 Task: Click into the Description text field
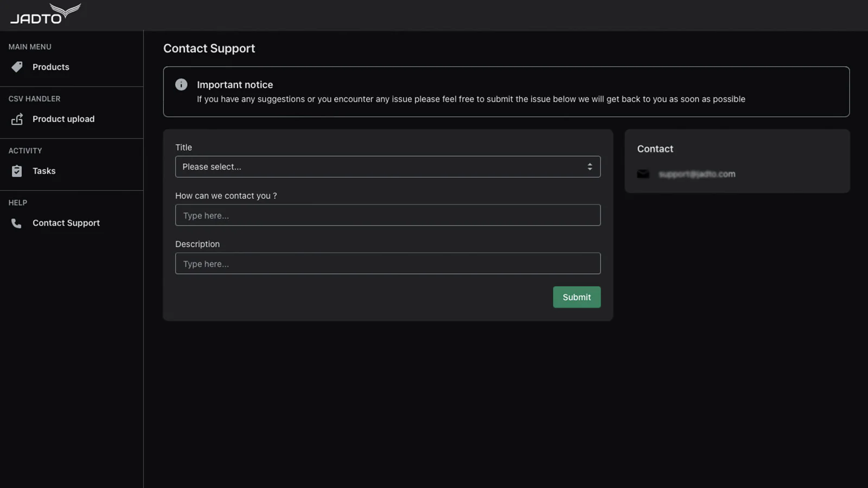pyautogui.click(x=387, y=264)
